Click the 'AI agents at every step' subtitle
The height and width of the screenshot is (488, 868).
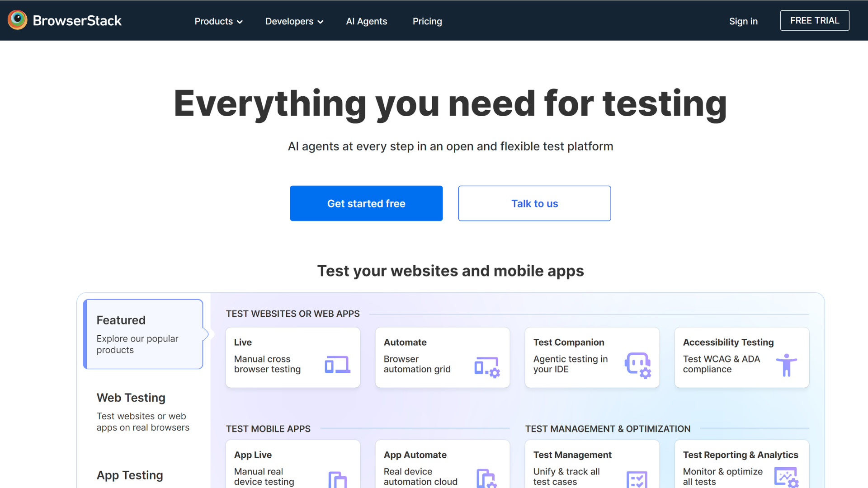450,146
